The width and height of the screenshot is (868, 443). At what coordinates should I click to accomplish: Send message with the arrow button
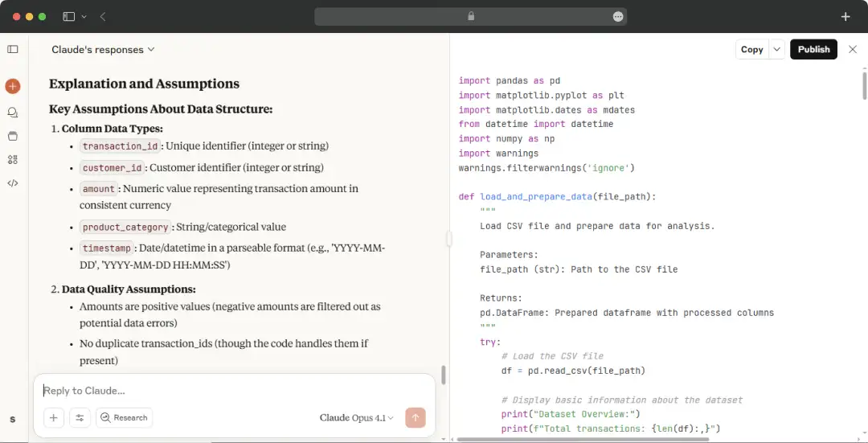pos(416,417)
